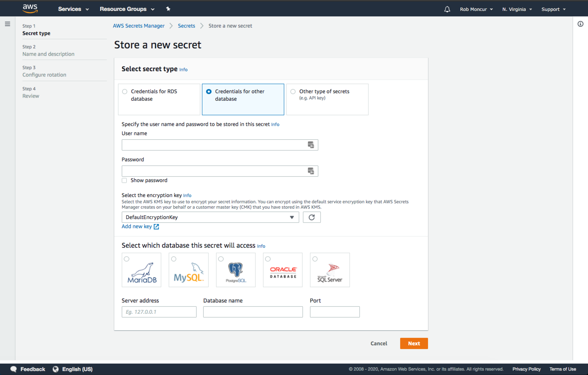Image resolution: width=588 pixels, height=375 pixels.
Task: Click into the Server address field
Action: (x=159, y=312)
